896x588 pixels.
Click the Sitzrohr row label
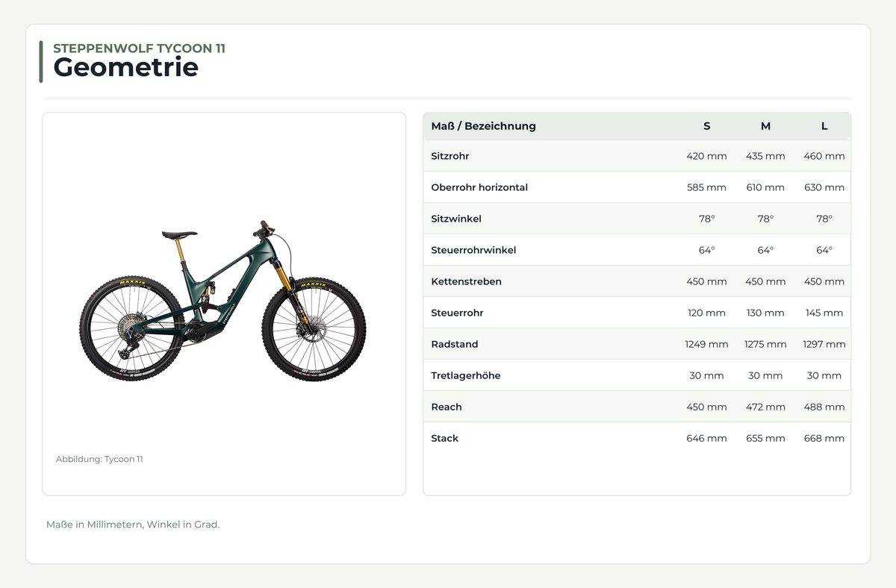click(x=450, y=156)
